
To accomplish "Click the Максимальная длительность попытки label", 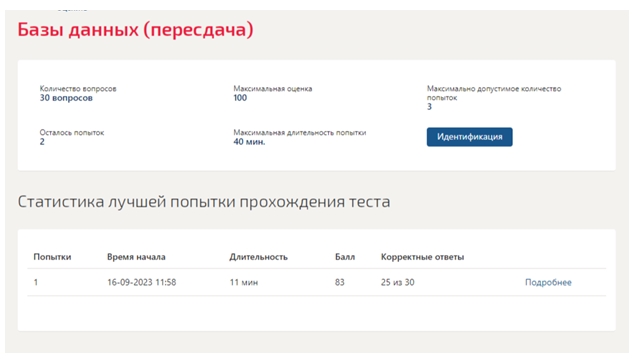I will pyautogui.click(x=300, y=132).
